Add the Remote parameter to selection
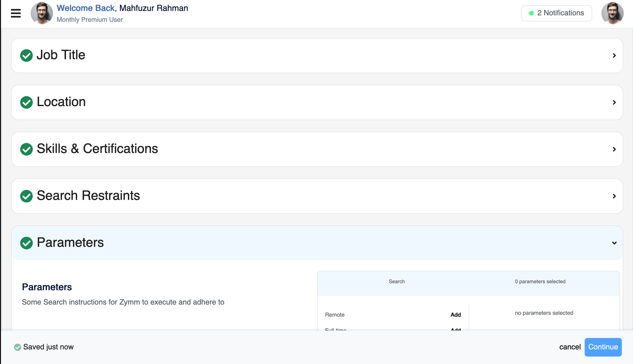Screen dimensions: 633x364 (x=455, y=315)
